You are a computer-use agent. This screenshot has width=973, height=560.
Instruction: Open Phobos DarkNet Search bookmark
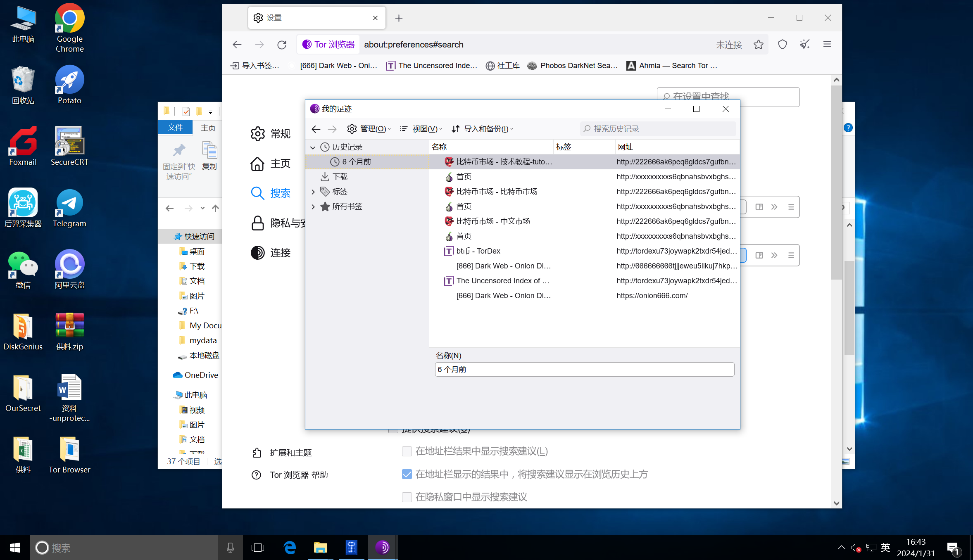573,66
